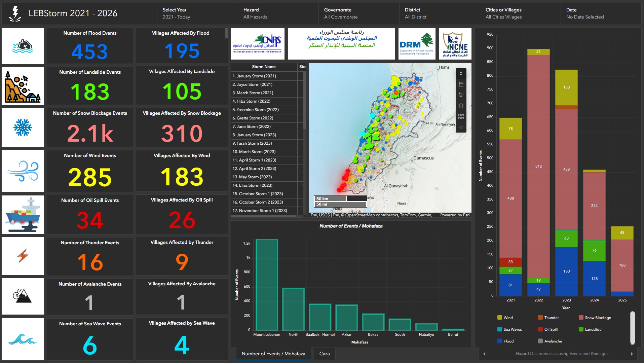This screenshot has height=363, width=644.
Task: Go to next chart with right arrow
Action: [x=632, y=354]
